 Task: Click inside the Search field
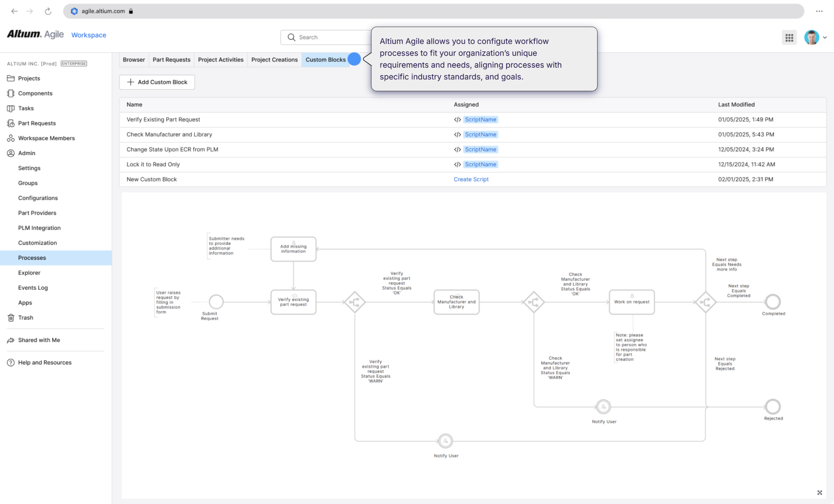pyautogui.click(x=325, y=37)
